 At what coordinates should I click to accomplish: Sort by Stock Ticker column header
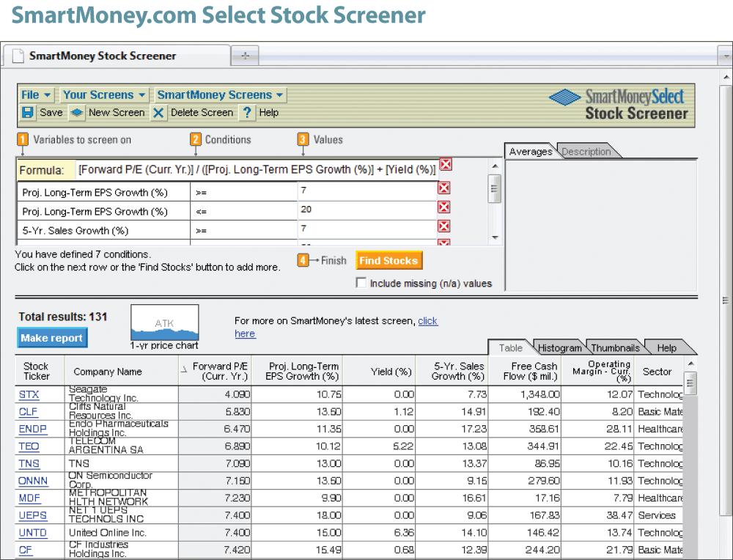[40, 372]
